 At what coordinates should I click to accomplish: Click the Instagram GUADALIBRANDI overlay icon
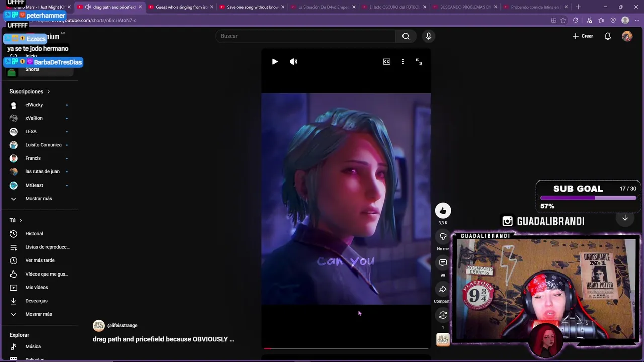507,221
